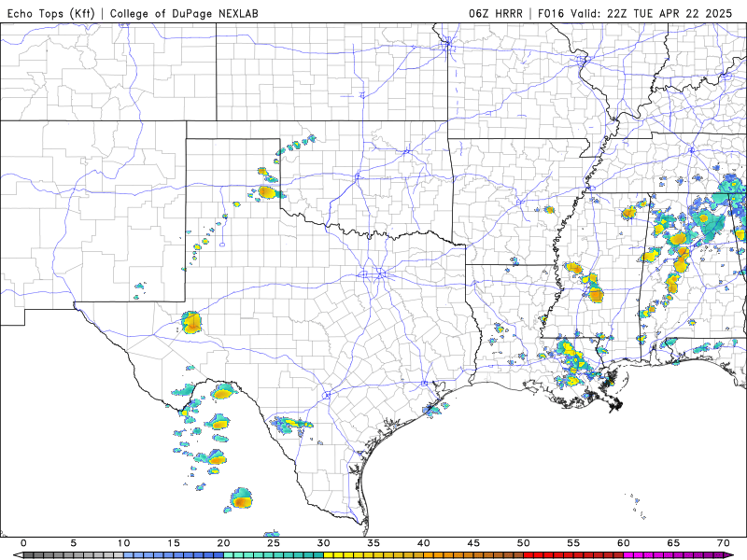Click the '20' label on the color scale
This screenshot has width=747, height=560.
[223, 543]
